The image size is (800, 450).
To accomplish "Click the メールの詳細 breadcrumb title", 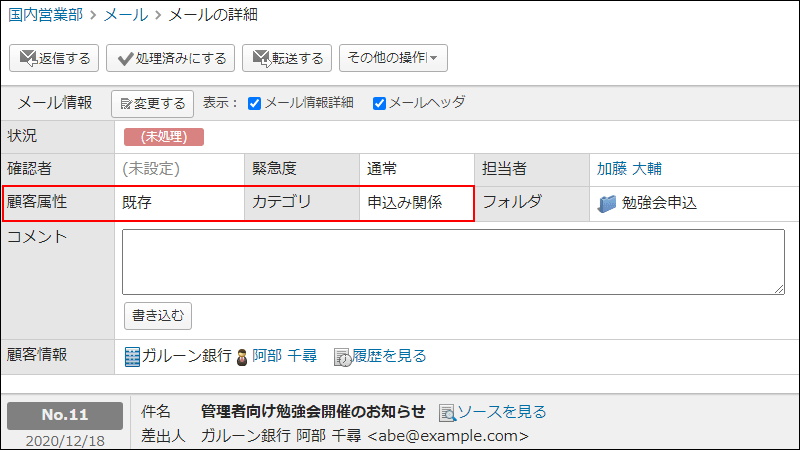I will [213, 15].
